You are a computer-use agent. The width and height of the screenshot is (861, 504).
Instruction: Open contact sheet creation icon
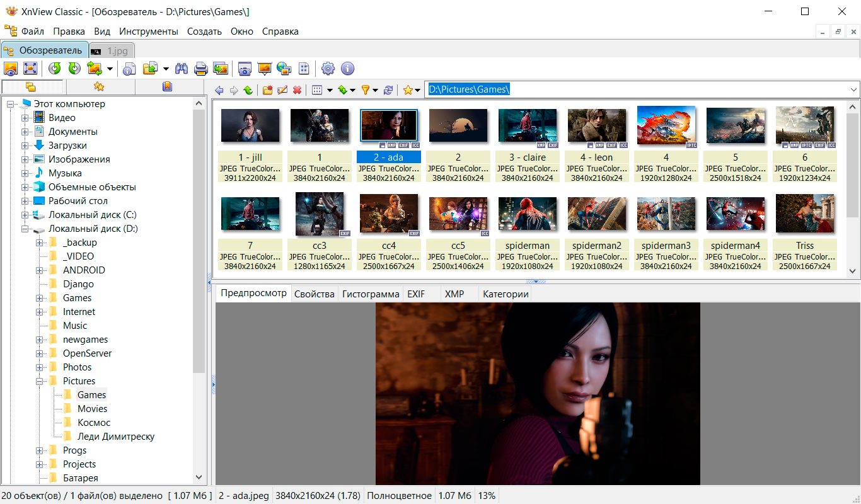coord(304,69)
